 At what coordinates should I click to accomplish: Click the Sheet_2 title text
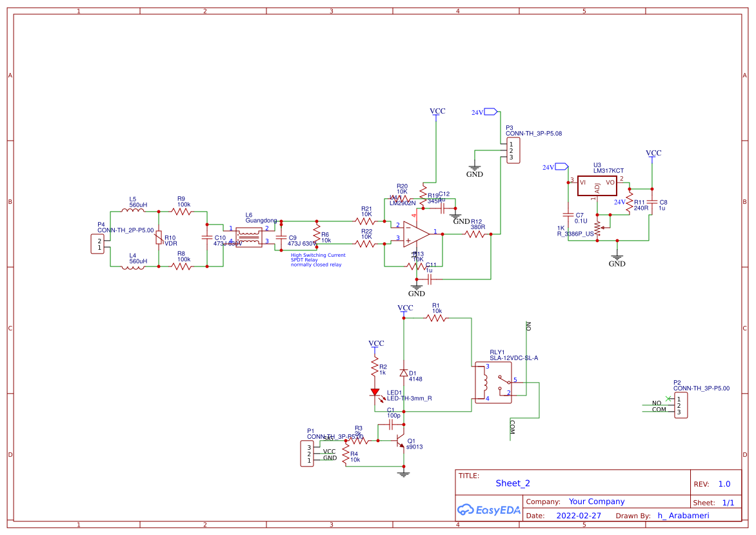(512, 483)
